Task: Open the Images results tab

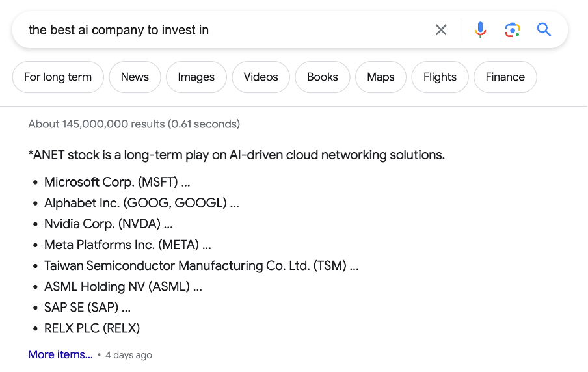Action: [x=196, y=77]
